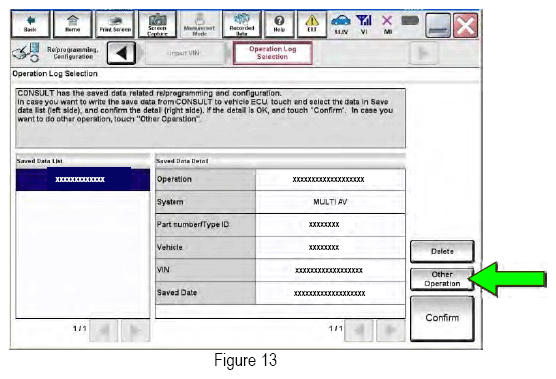This screenshot has width=556, height=379.
Task: Saved Data Detail previous page arrow
Action: [359, 330]
